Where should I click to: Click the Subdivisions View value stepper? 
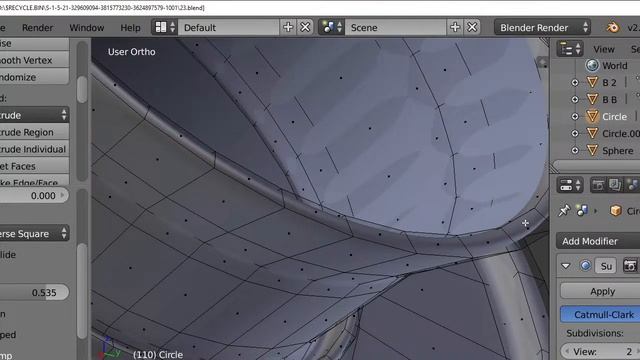(x=600, y=351)
